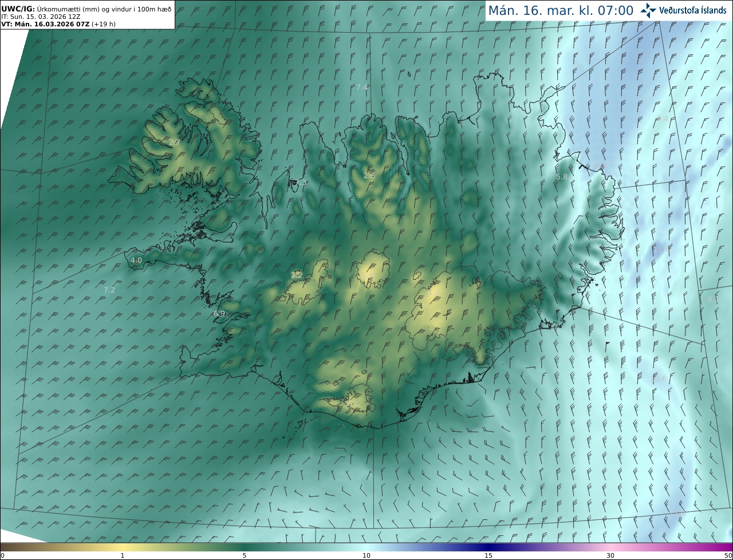This screenshot has height=560, width=733.
Task: Click the 8.1 value at east map edge
Action: point(714,299)
